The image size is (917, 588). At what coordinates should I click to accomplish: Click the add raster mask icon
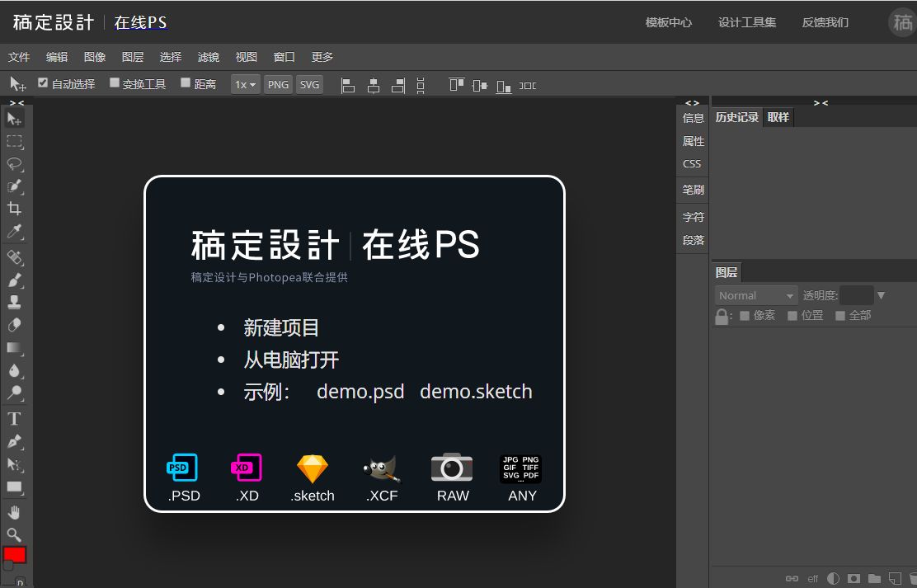854,579
